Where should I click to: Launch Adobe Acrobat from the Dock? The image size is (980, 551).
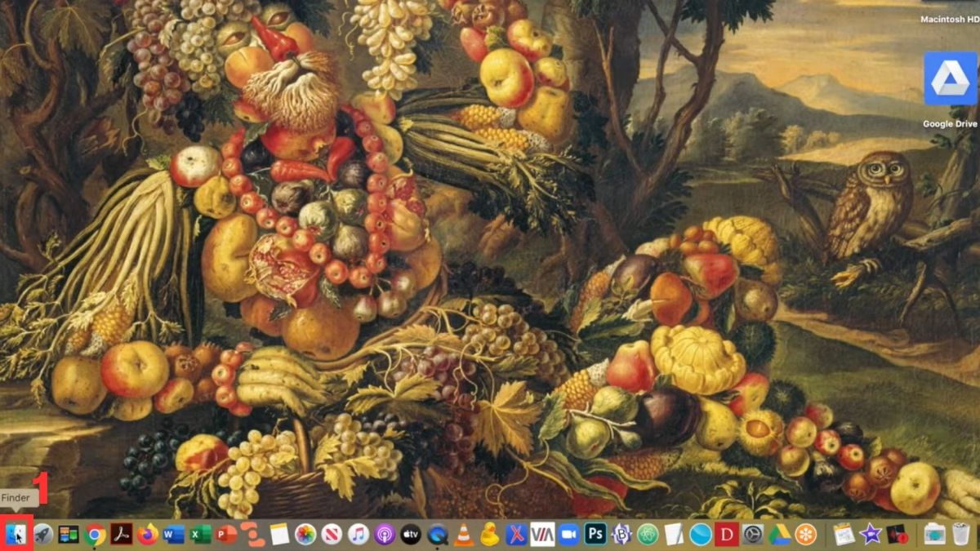tap(122, 535)
